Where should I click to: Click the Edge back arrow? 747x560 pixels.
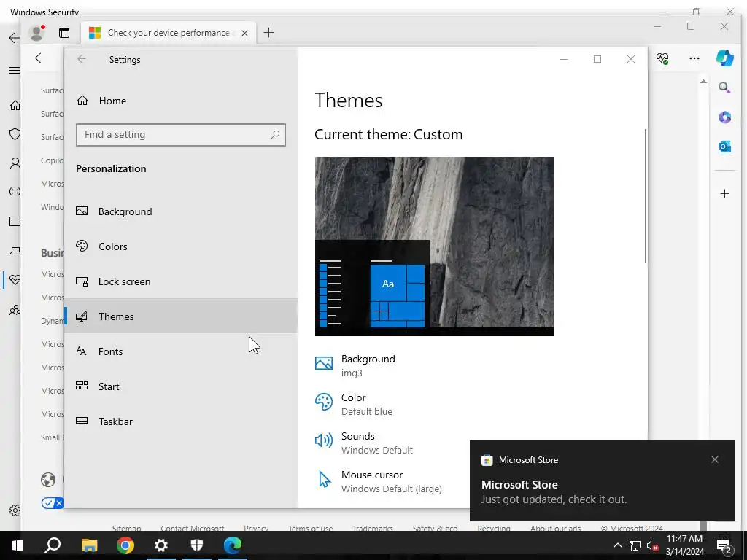tap(41, 58)
